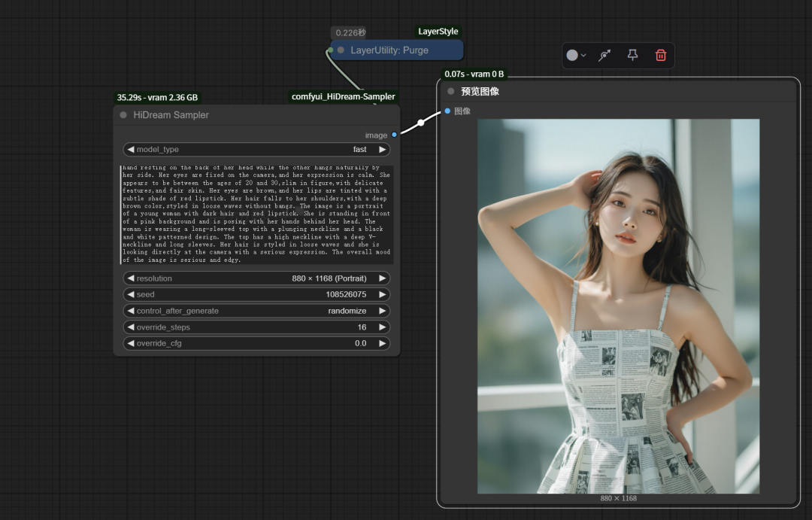Viewport: 812px width, 520px height.
Task: Click the generated woman preview image
Action: pyautogui.click(x=618, y=306)
